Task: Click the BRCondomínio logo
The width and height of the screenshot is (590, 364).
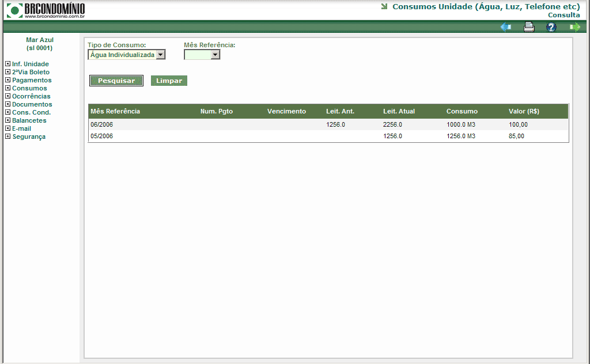Action: [46, 10]
